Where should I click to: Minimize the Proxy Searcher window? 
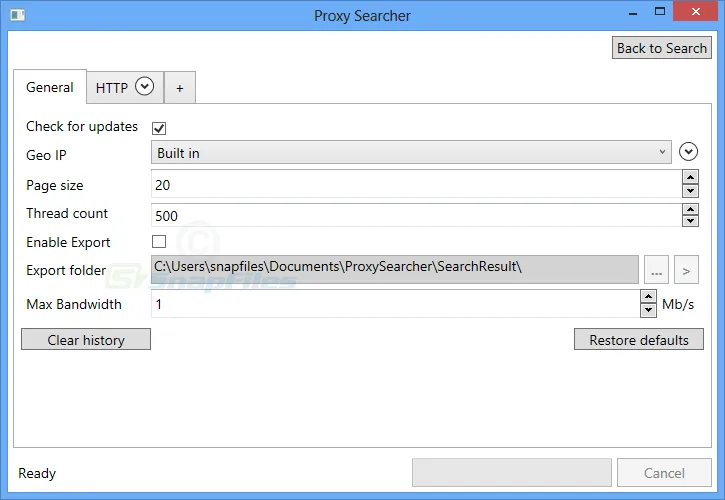click(x=633, y=13)
